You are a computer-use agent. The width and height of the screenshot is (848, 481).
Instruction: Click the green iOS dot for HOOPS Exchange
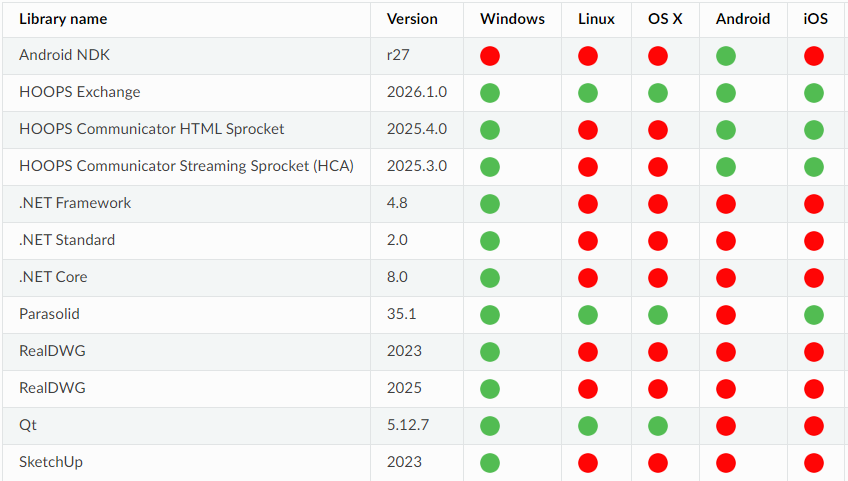[x=814, y=93]
